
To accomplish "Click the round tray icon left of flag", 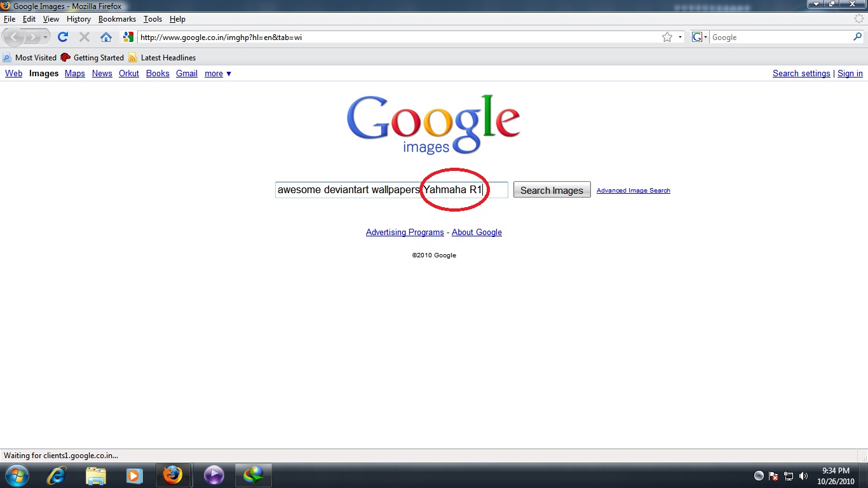I will tap(759, 476).
